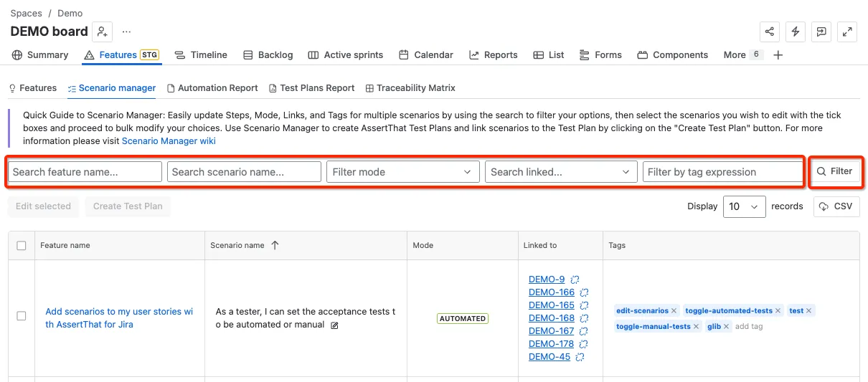Click the add people icon beside DEMO board
The image size is (868, 382).
click(x=103, y=32)
